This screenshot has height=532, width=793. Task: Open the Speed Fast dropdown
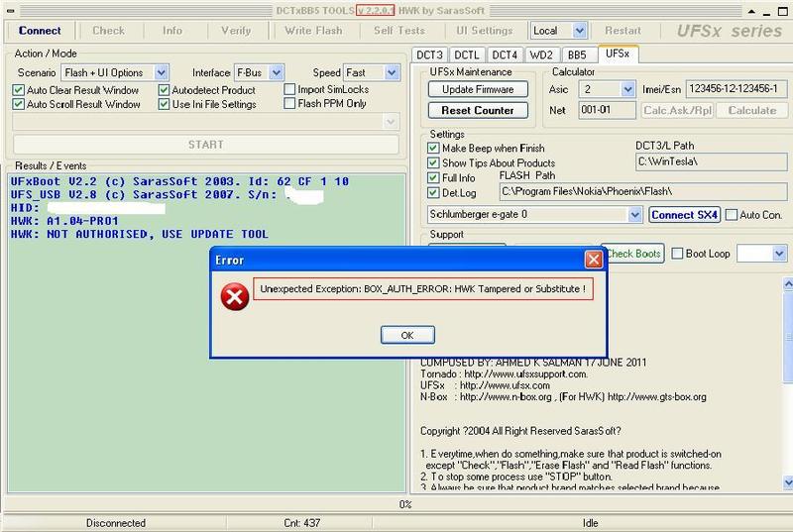pos(392,72)
